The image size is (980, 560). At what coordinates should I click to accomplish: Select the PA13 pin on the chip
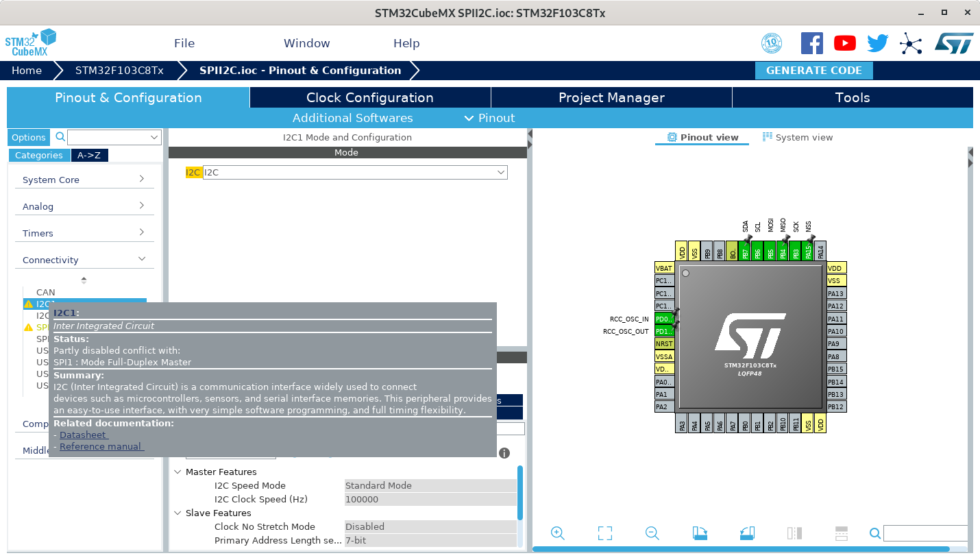pyautogui.click(x=837, y=293)
